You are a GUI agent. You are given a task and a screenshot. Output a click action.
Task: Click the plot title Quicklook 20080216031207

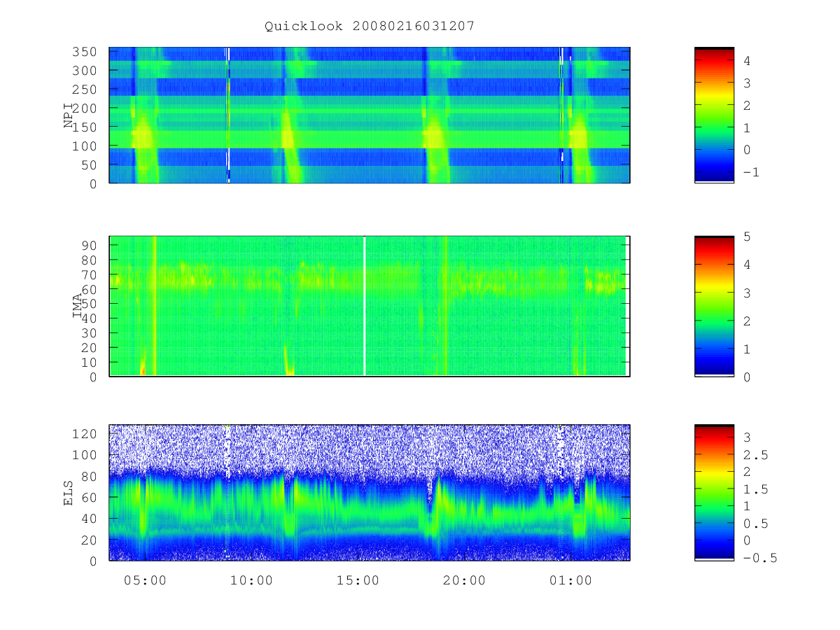(370, 27)
